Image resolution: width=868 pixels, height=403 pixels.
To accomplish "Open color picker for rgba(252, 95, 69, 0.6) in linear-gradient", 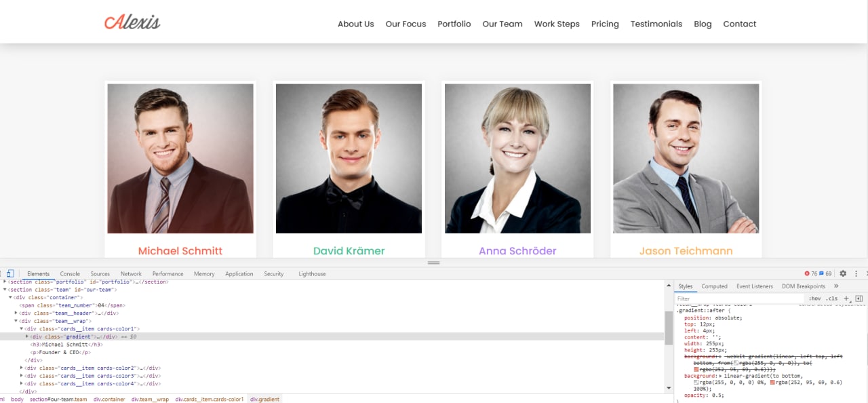I will click(x=772, y=382).
